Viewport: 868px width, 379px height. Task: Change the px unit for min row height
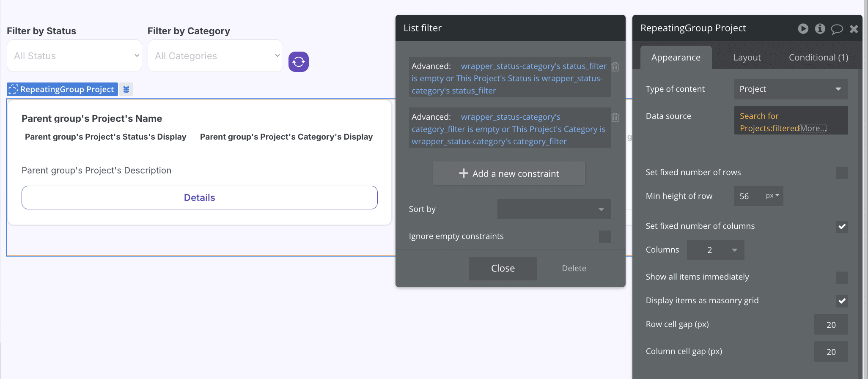point(772,195)
